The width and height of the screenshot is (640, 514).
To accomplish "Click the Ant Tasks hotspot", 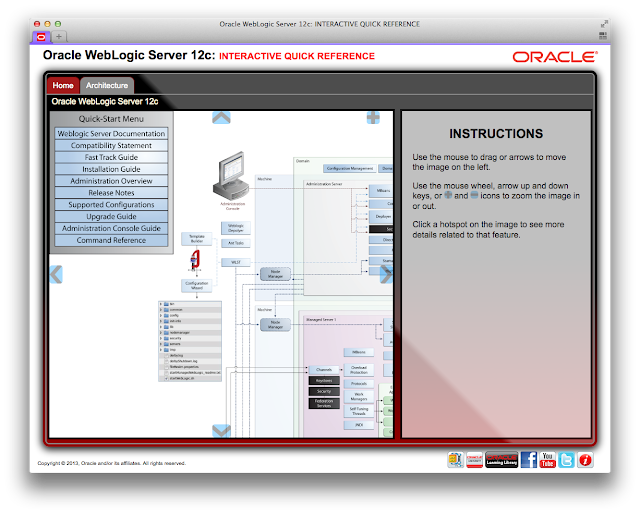I will 236,243.
